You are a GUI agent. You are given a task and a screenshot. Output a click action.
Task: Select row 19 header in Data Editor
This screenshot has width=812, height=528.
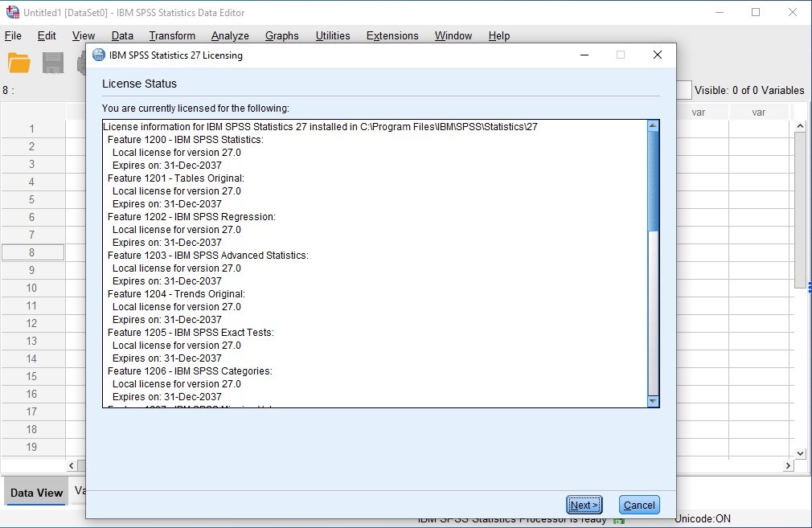click(x=32, y=448)
